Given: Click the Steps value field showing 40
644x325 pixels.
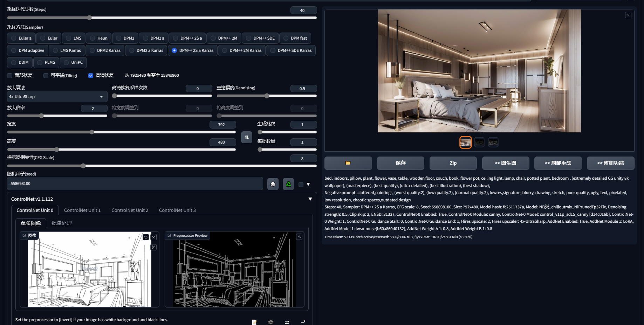Looking at the screenshot, I should click(303, 10).
